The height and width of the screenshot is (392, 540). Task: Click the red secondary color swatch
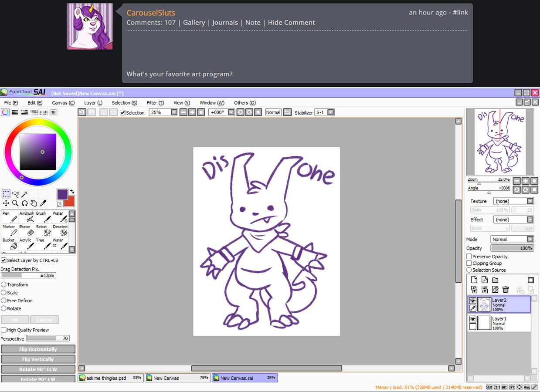(x=70, y=202)
